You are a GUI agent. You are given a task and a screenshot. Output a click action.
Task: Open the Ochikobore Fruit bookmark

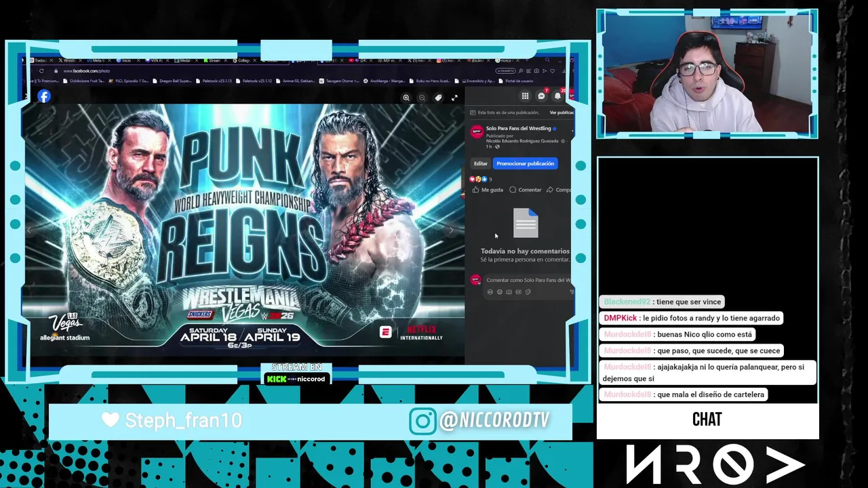83,81
